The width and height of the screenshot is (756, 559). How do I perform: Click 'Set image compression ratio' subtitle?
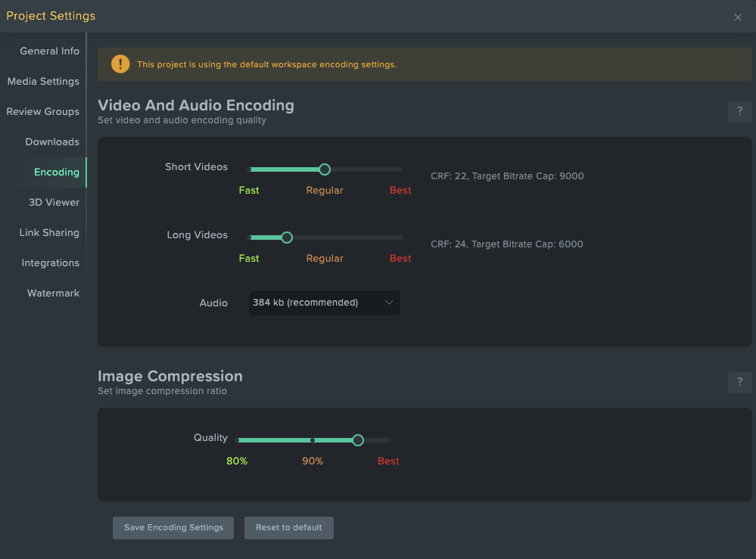click(x=163, y=391)
